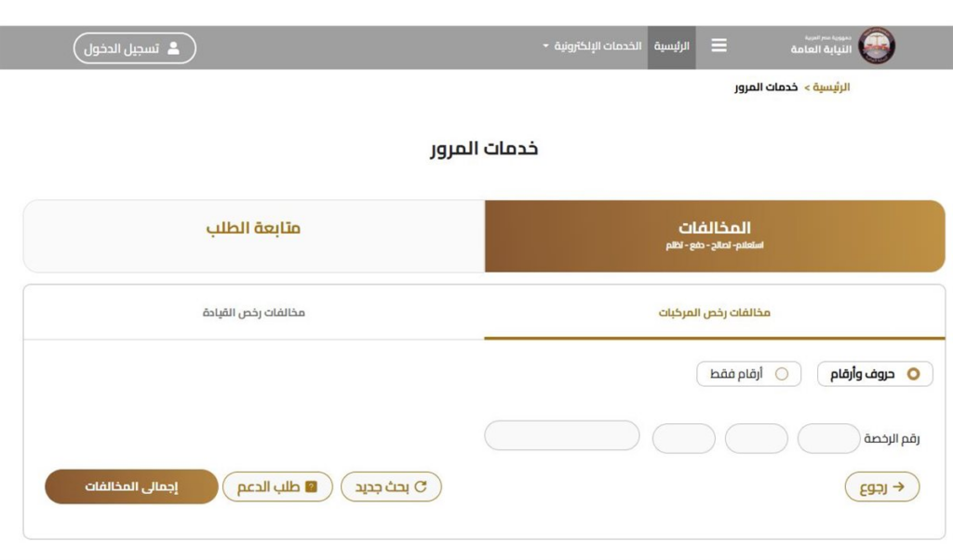Click the back arrow icon in رجوع
This screenshot has width=953, height=560.
(898, 487)
